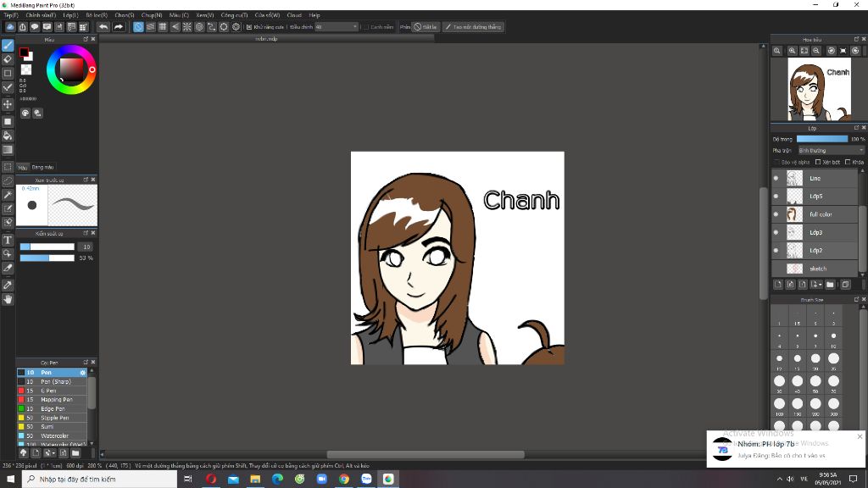Click the navigator preview thumbnail
The image size is (868, 488).
point(820,89)
